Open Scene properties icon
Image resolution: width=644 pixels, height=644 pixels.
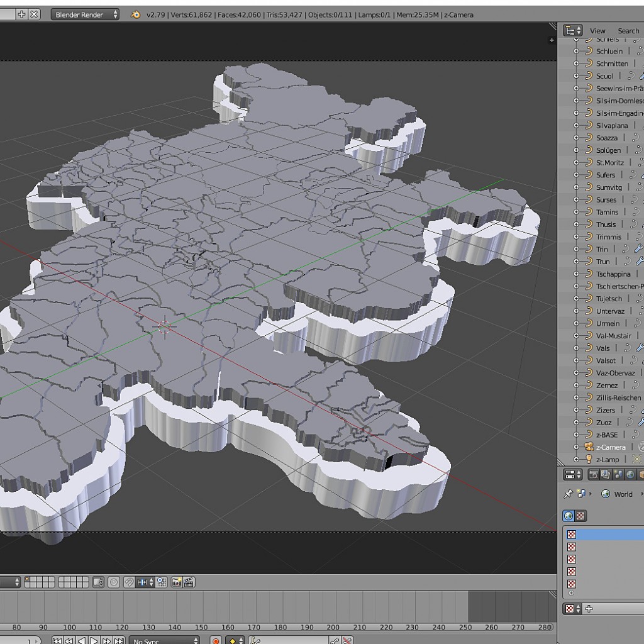tap(618, 475)
